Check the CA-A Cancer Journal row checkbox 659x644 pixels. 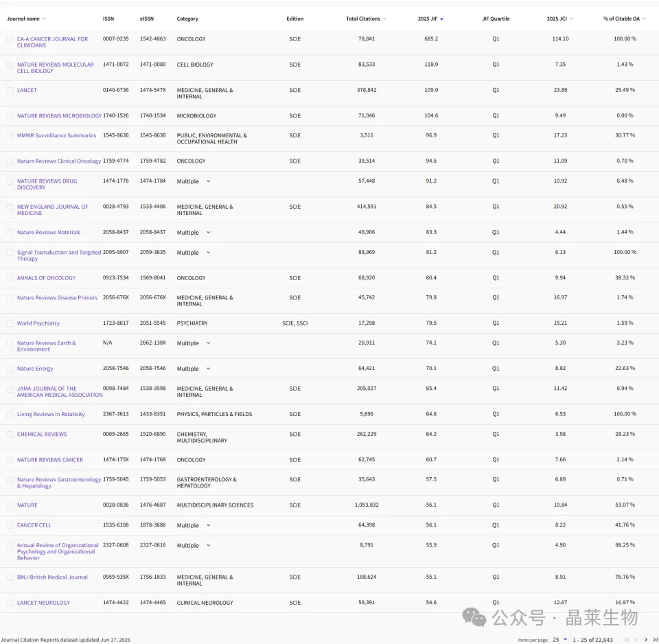(x=10, y=39)
